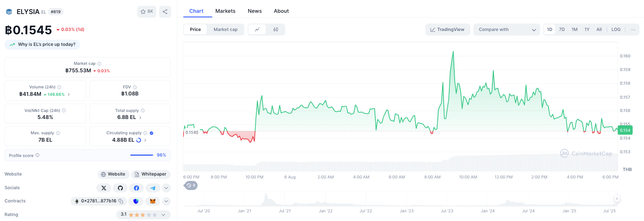644x221 pixels.
Task: Open the Whitepaper link
Action: click(151, 174)
